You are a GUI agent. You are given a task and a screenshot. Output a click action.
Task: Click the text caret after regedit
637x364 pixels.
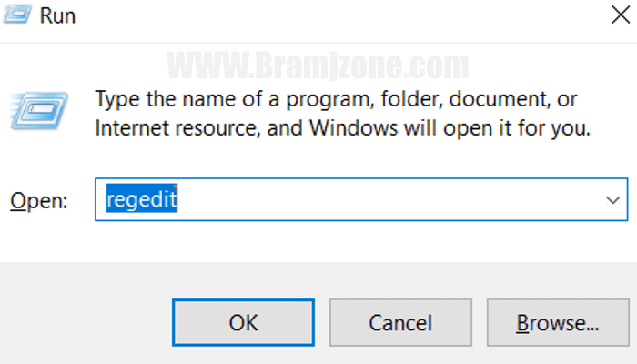pyautogui.click(x=177, y=198)
